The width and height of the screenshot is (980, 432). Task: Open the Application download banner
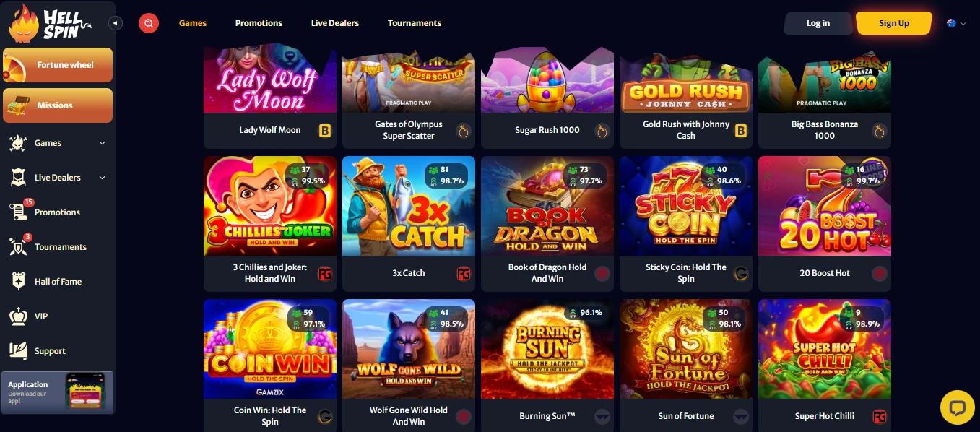(58, 392)
